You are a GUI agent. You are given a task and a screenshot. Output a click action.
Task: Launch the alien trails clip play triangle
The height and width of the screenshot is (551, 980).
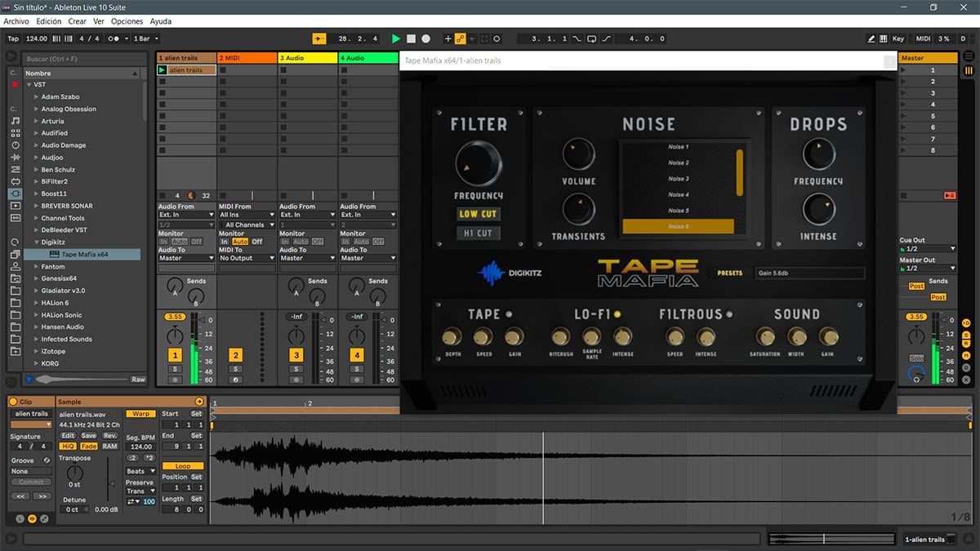tap(163, 70)
